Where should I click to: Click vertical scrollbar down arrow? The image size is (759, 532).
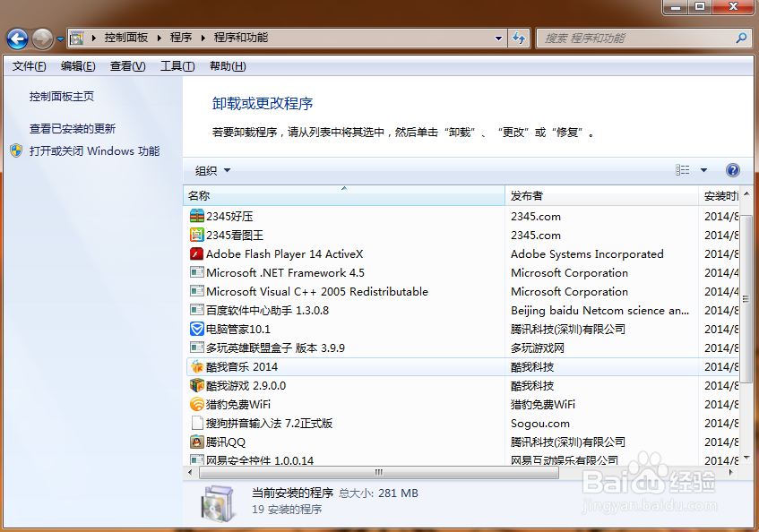746,457
